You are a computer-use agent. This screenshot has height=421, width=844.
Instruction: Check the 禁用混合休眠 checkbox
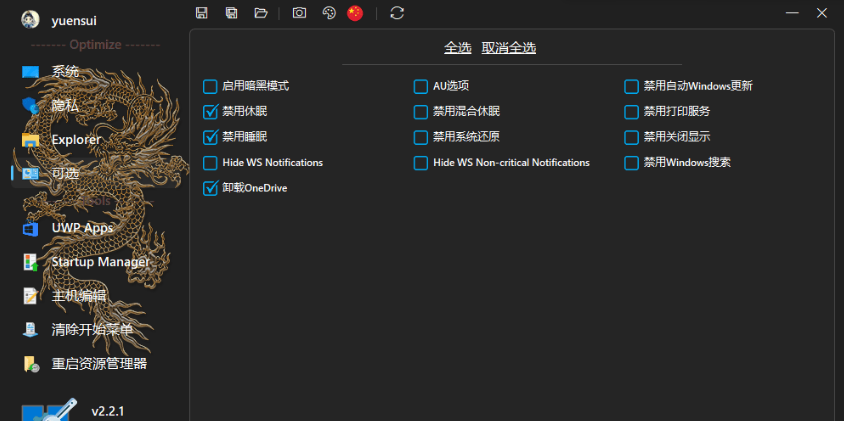tap(420, 111)
